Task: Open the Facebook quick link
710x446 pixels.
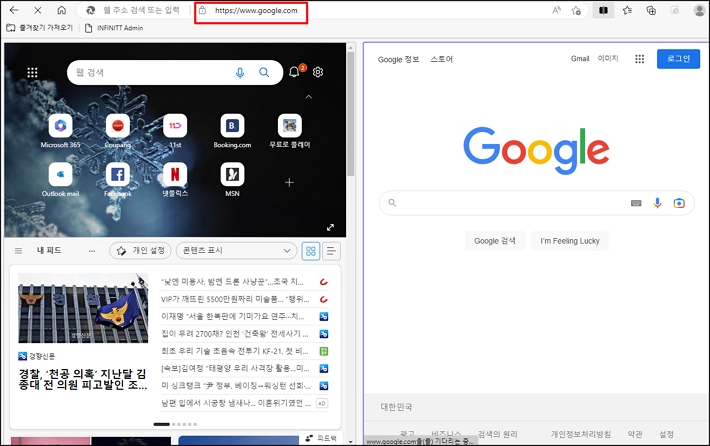Action: click(118, 180)
